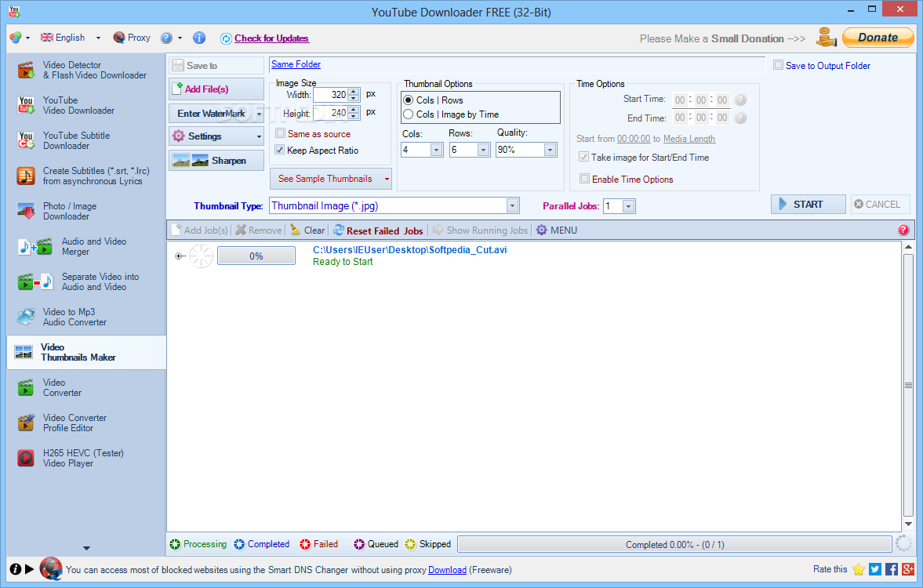Check Enable Time Options
923x588 pixels.
click(584, 179)
